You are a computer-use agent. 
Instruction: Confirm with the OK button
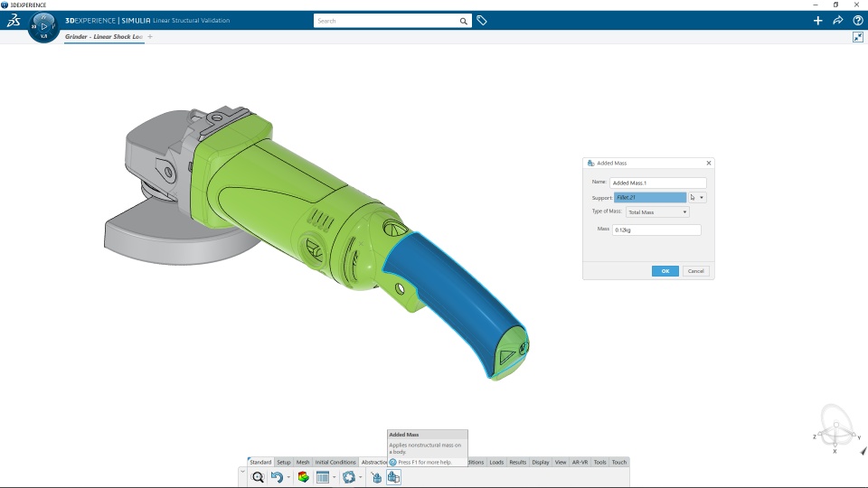pyautogui.click(x=665, y=271)
